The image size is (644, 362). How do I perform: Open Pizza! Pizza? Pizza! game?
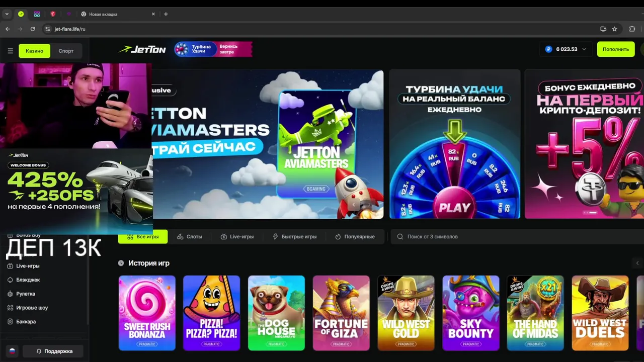coord(212,313)
